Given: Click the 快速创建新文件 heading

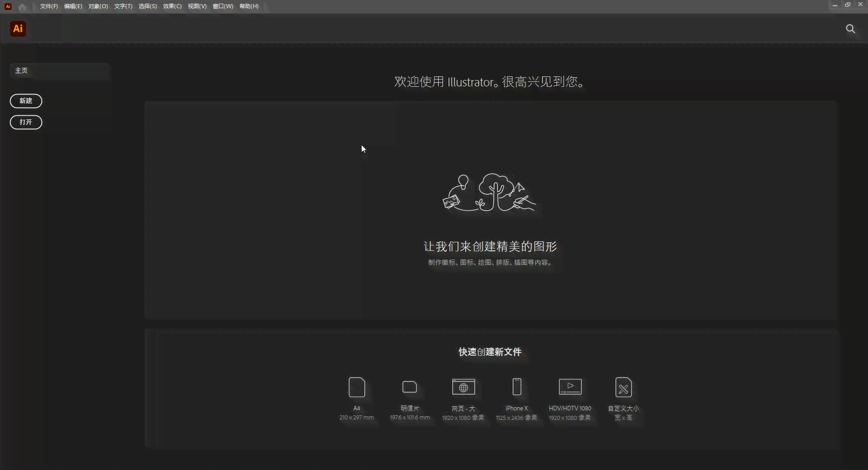Looking at the screenshot, I should 490,352.
